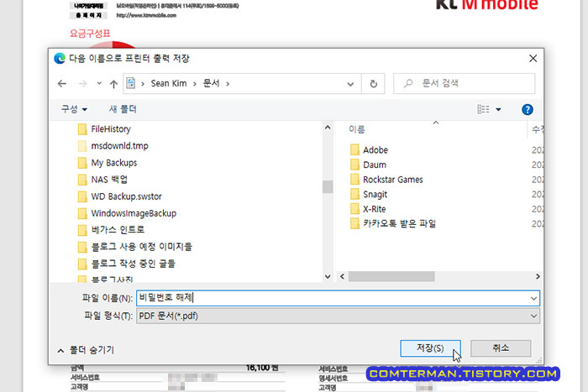Create a 새 폴더
Viewport: 588px width, 392px height.
(123, 109)
